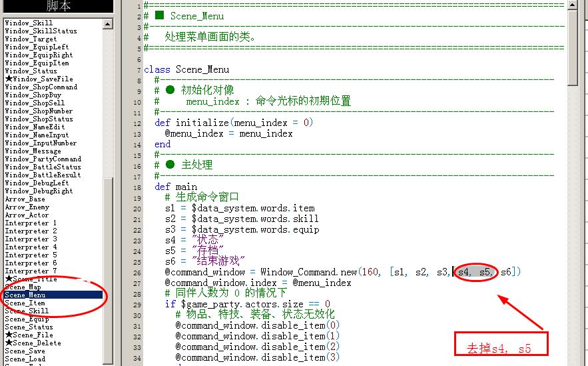Click code editor vertical scrollbar thumb

[572, 48]
